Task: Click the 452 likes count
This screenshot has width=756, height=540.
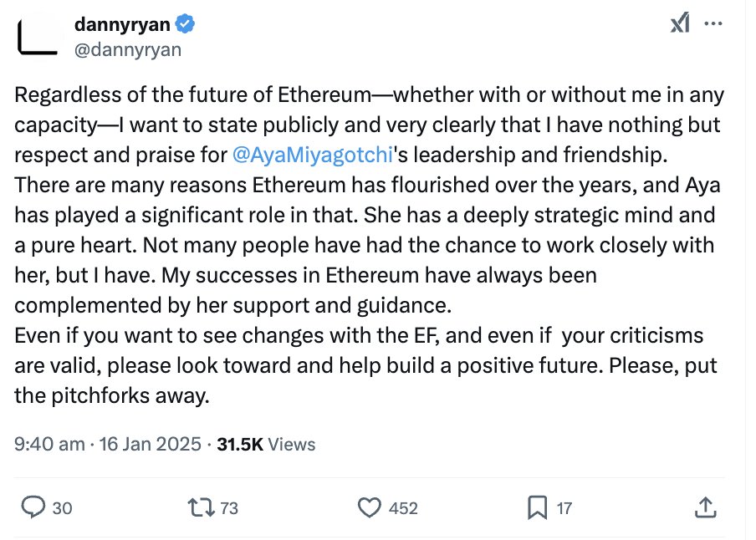Action: click(x=403, y=508)
